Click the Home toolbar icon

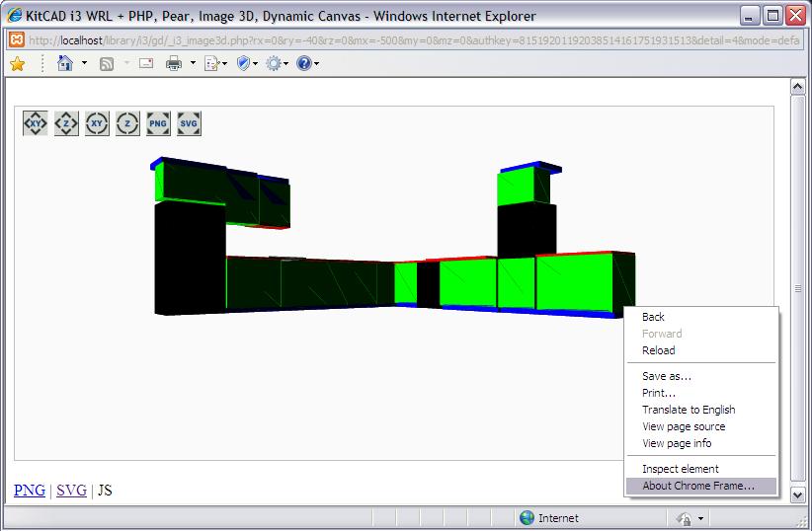point(65,63)
